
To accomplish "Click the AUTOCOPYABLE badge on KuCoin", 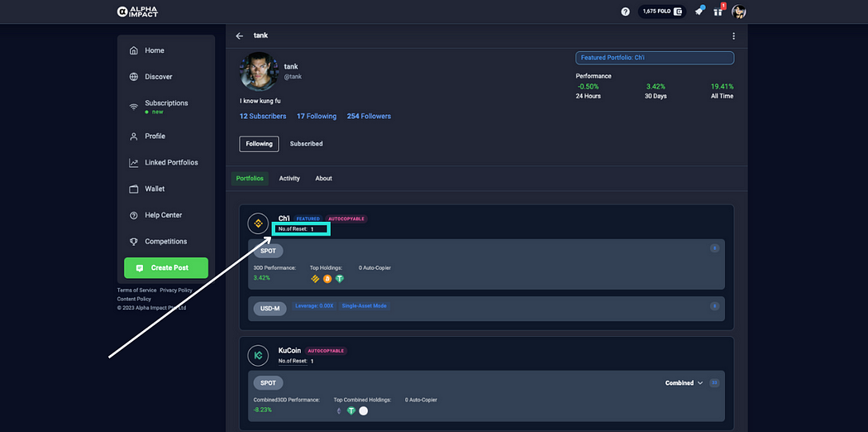I will (x=326, y=351).
